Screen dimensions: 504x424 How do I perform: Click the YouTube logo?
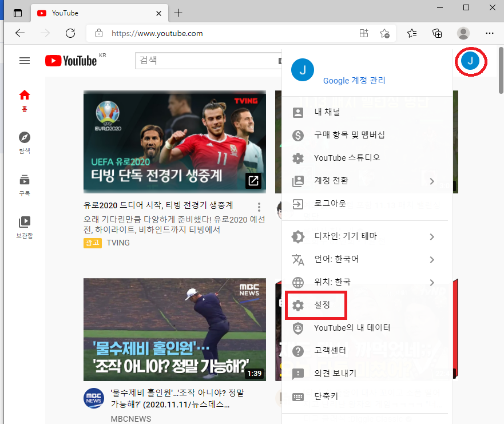(71, 61)
